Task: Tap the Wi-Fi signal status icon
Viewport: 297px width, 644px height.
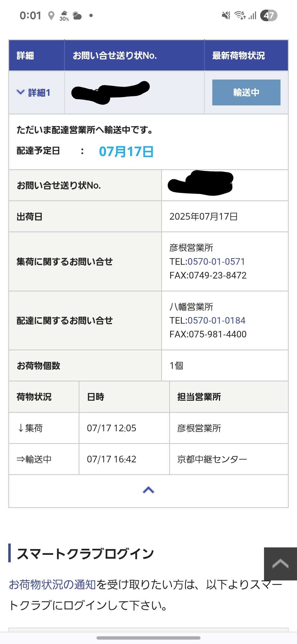Action: (240, 15)
